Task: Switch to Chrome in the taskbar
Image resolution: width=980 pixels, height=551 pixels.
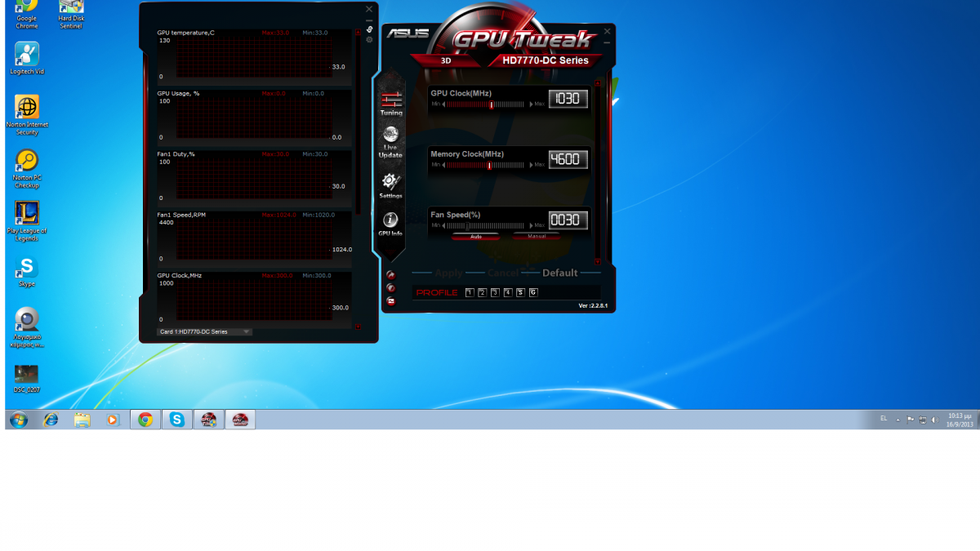Action: [x=145, y=420]
